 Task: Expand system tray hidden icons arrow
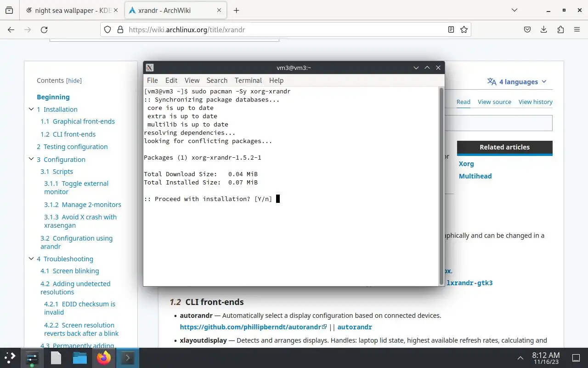pyautogui.click(x=520, y=358)
